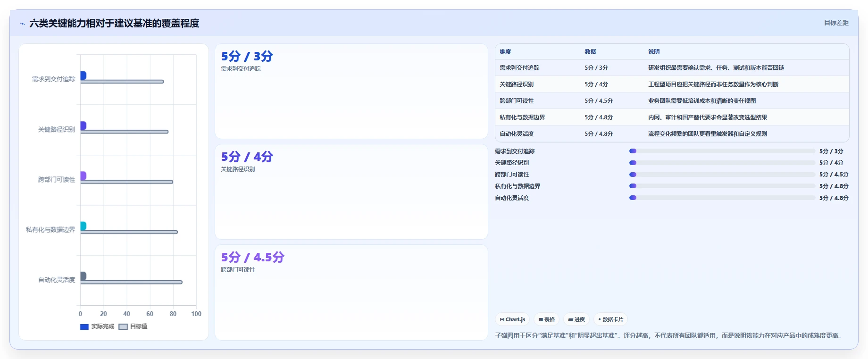Screen dimensions: 868x359
Task: Click the 数据 table column header
Action: tap(590, 52)
